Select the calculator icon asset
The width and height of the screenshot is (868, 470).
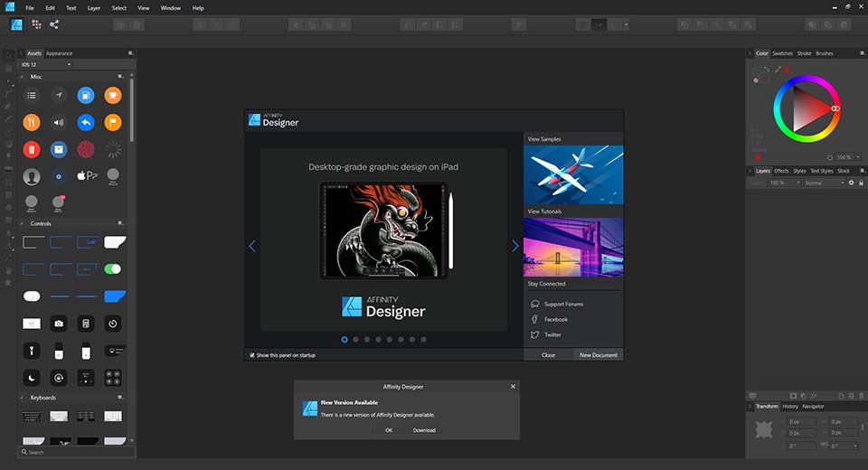coord(86,324)
